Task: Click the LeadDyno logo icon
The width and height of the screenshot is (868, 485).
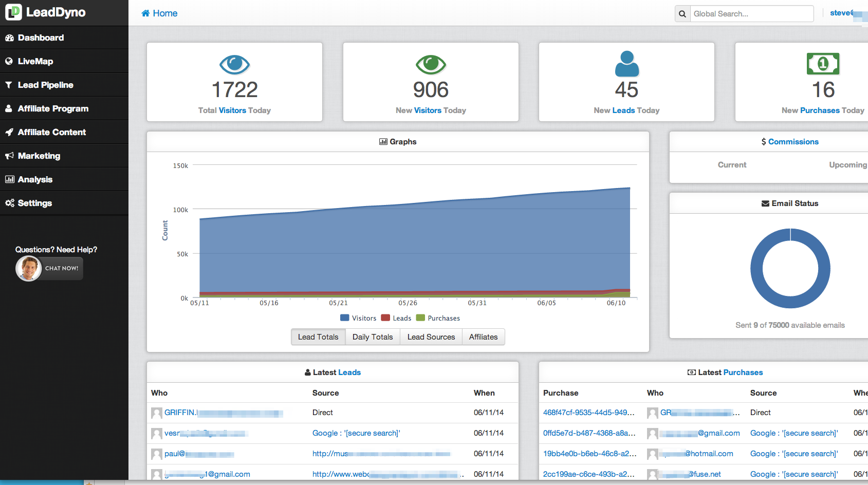Action: click(13, 12)
